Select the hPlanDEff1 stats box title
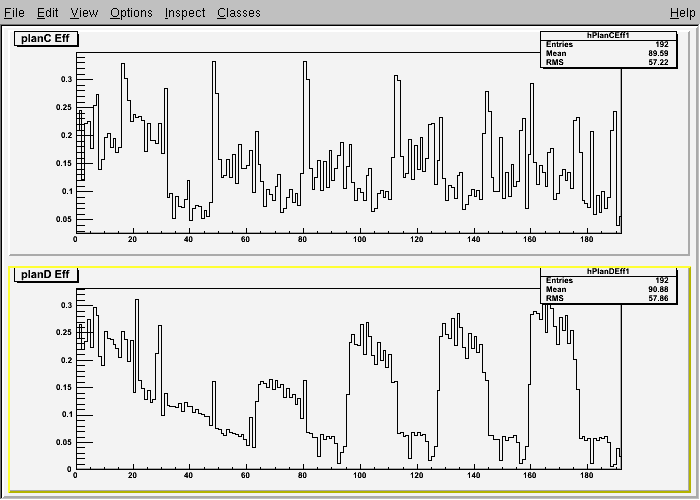 pos(608,271)
